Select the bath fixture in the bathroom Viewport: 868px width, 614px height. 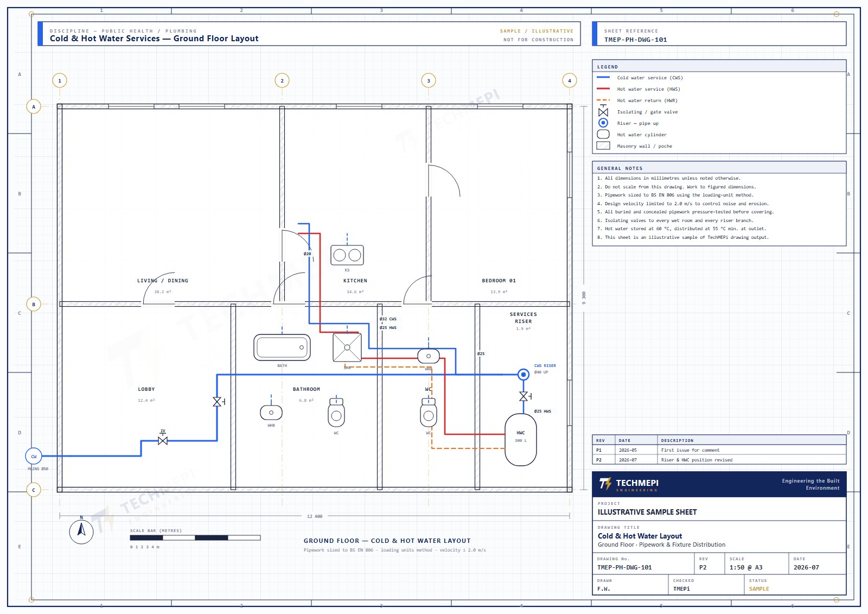[x=282, y=347]
